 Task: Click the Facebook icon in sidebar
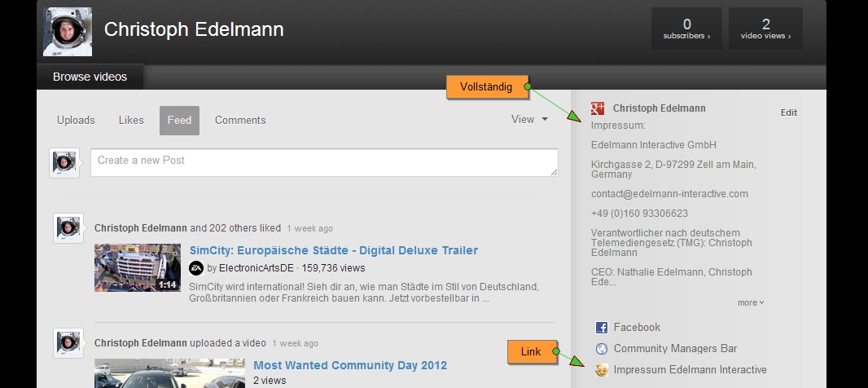[x=601, y=327]
